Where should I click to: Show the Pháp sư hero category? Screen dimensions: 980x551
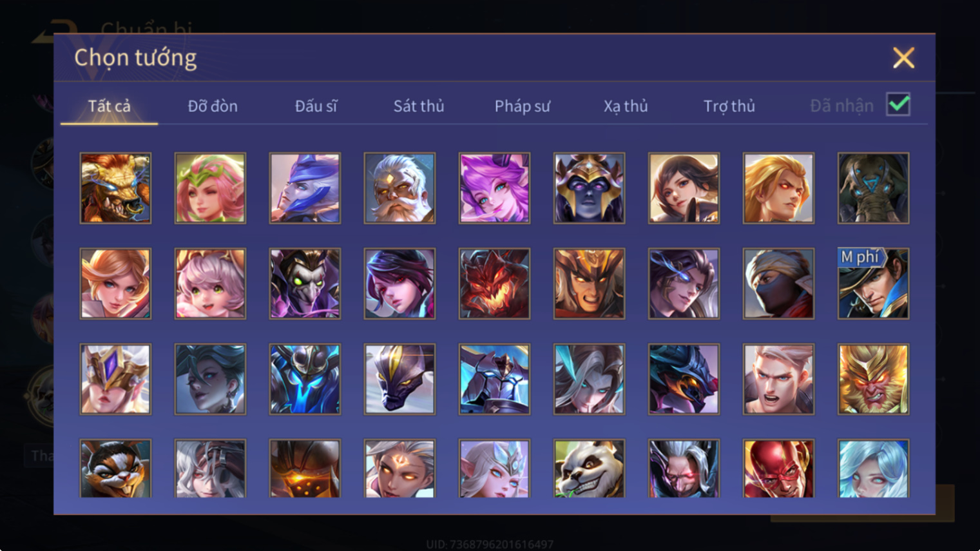[x=523, y=106]
